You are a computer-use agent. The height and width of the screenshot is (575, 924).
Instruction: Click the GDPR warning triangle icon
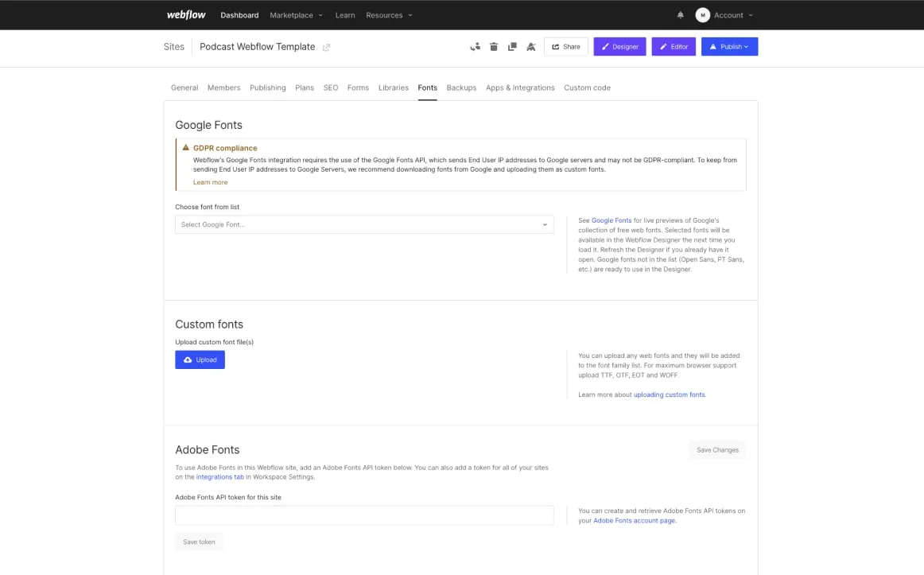coord(185,148)
